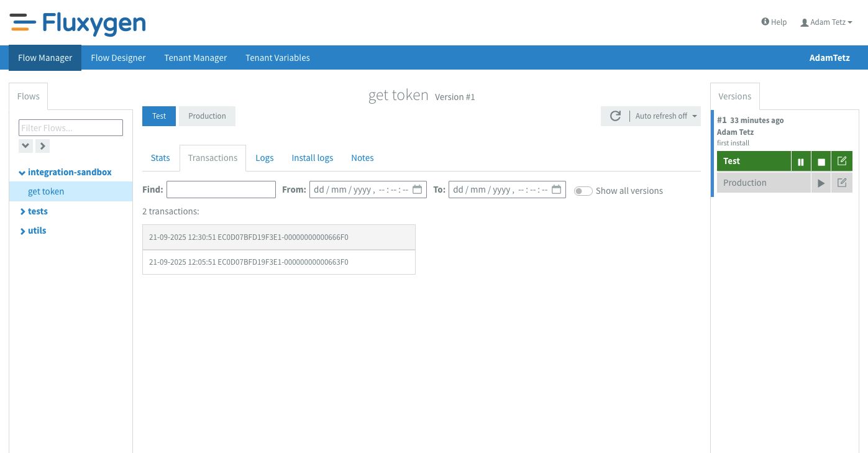Open the Adam Tetz user menu
The width and height of the screenshot is (868, 453).
826,22
